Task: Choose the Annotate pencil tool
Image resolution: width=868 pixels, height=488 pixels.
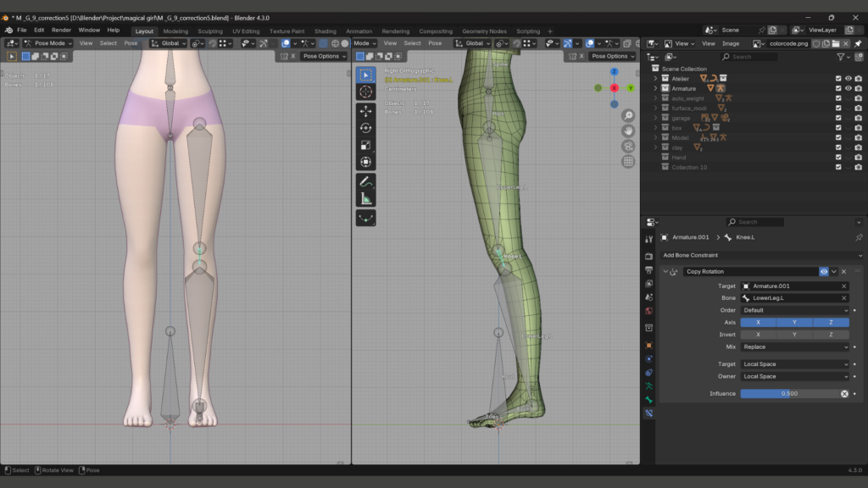Action: [365, 181]
